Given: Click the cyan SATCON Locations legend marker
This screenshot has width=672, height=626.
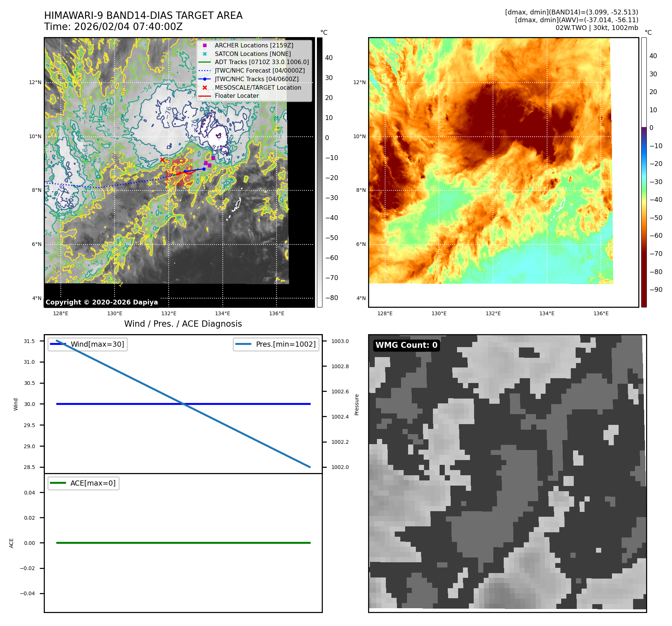Looking at the screenshot, I should coord(205,54).
